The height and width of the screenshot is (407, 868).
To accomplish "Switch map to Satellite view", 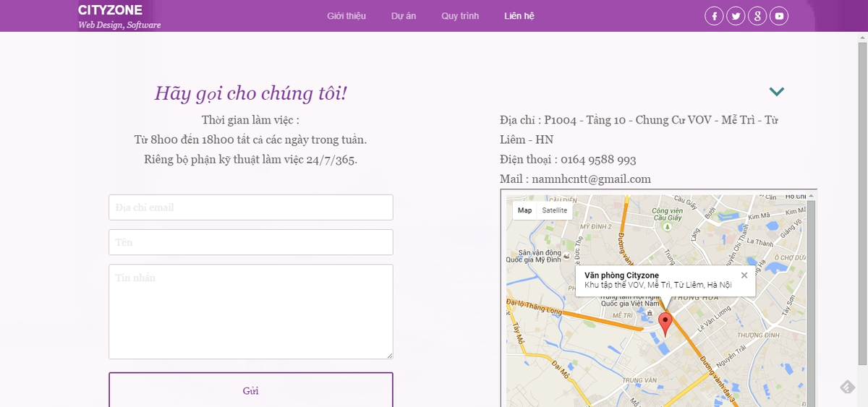I will 555,210.
